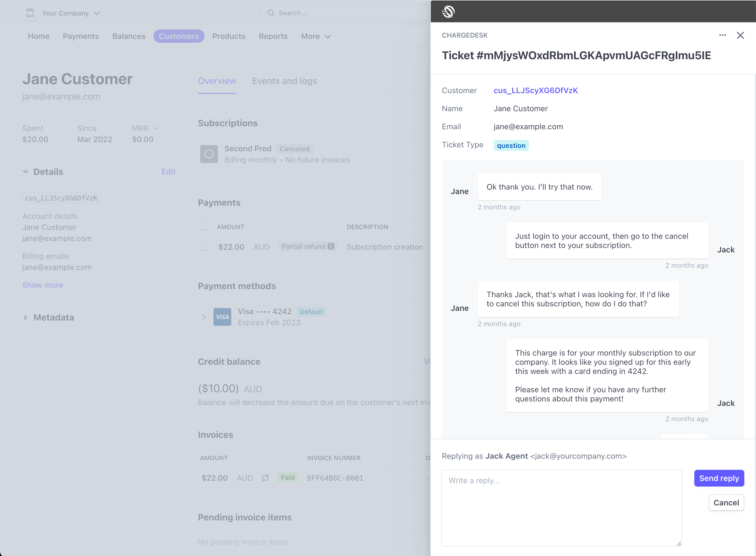This screenshot has height=556, width=756.
Task: Switch to the Events and logs tab
Action: [284, 81]
